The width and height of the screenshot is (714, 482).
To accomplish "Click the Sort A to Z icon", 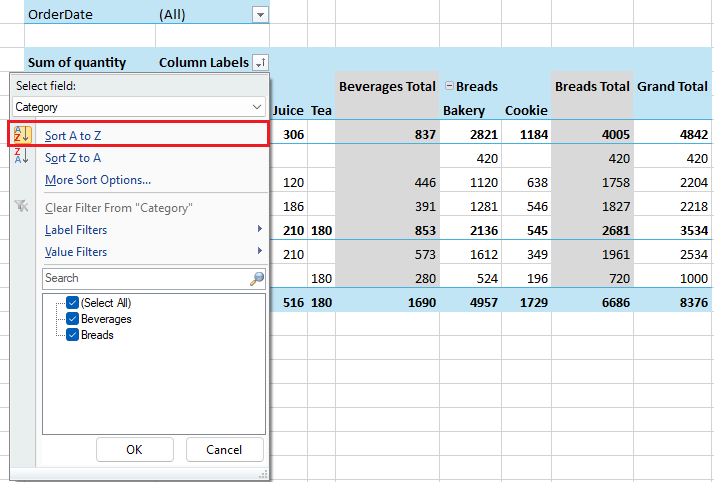I will [x=22, y=134].
